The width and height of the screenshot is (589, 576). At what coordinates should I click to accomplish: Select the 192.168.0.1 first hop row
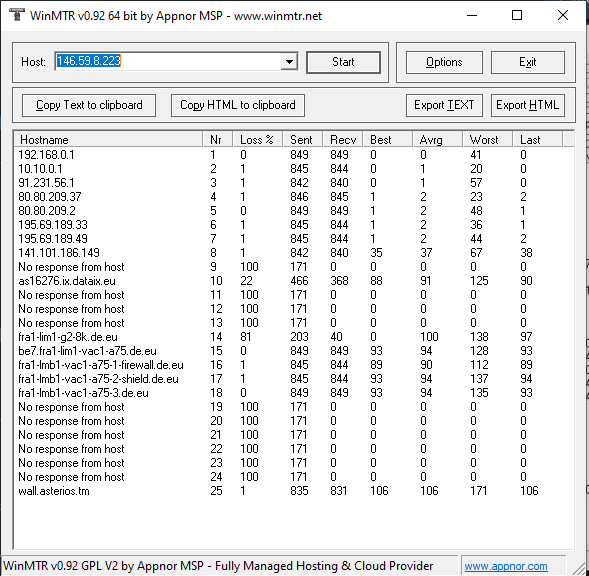[293, 154]
